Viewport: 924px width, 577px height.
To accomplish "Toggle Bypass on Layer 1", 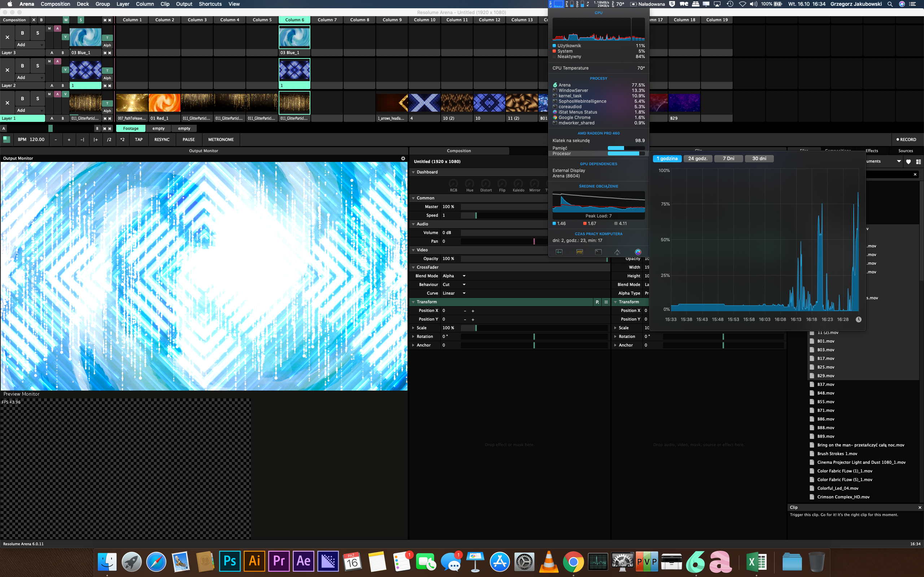I will pyautogui.click(x=22, y=98).
